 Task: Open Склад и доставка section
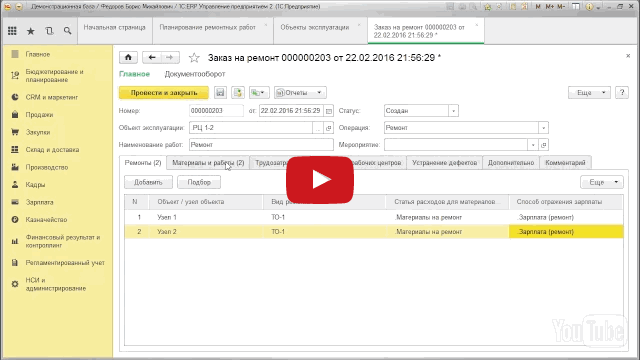tap(52, 150)
